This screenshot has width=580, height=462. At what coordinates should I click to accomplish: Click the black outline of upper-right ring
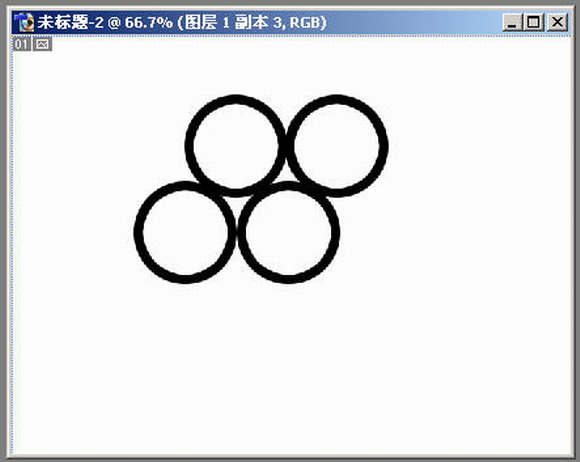pos(384,146)
